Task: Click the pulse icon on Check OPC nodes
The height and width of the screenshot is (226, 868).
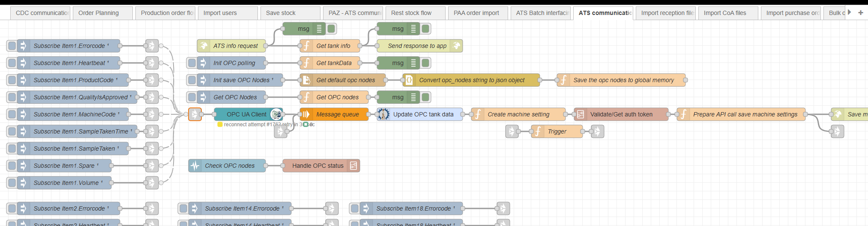Action: [x=195, y=166]
